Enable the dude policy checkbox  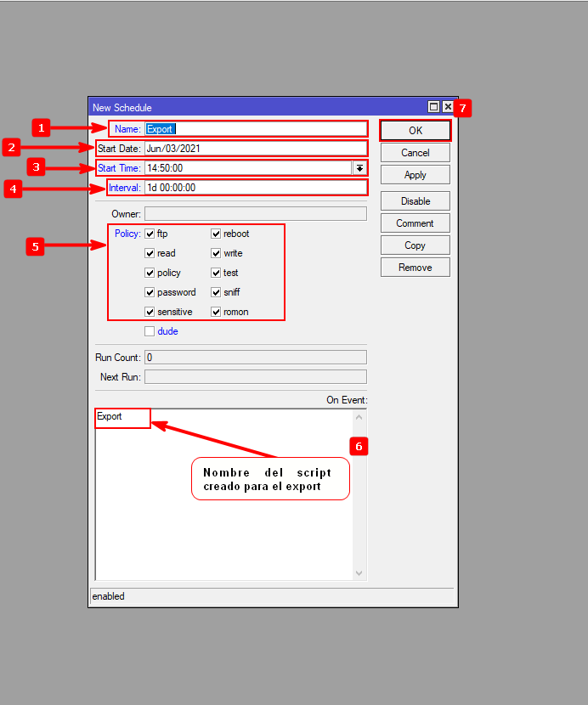150,331
